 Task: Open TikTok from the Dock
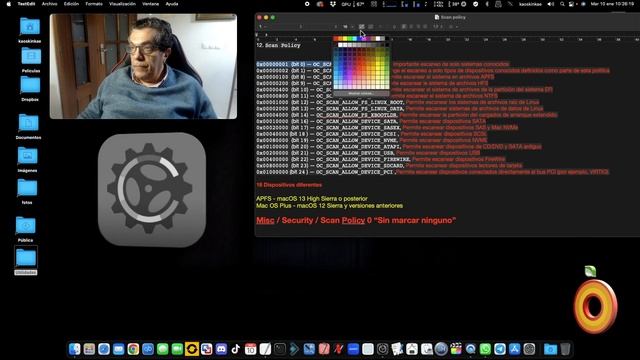coord(236,349)
